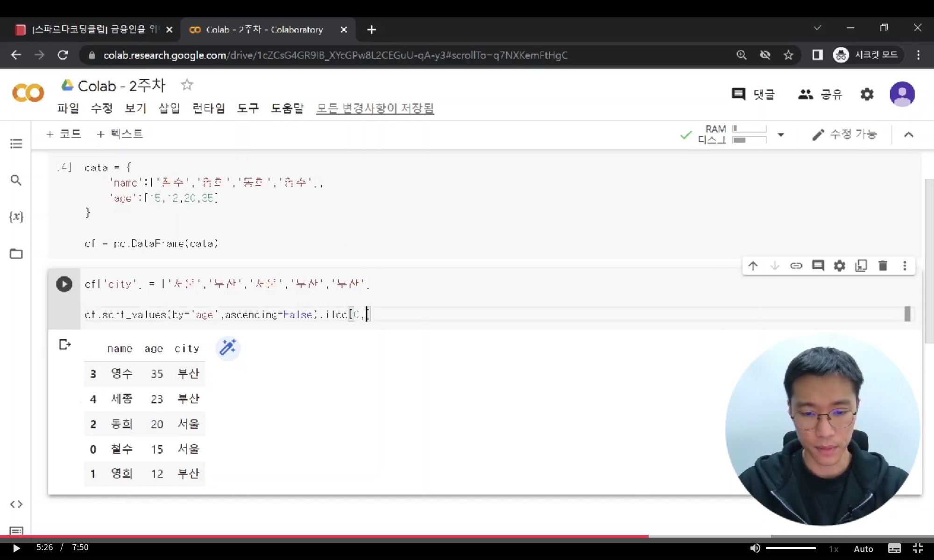Play the video

(16, 548)
